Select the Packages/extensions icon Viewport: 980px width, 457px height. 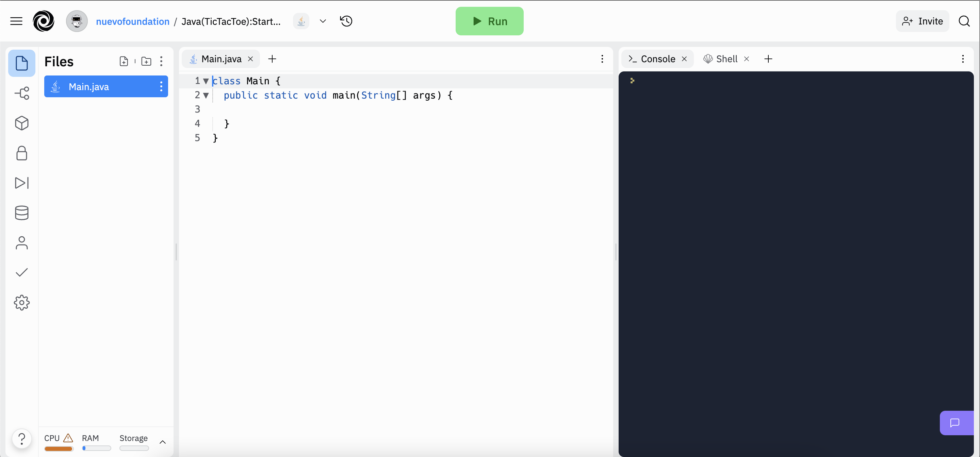[x=21, y=123]
